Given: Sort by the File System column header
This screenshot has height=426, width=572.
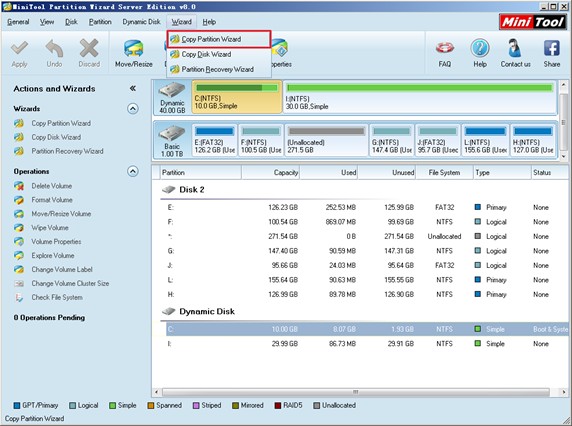Looking at the screenshot, I should pos(444,173).
